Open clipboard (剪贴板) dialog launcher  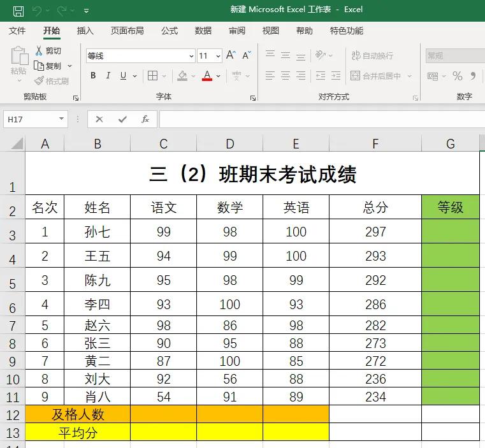click(x=75, y=98)
